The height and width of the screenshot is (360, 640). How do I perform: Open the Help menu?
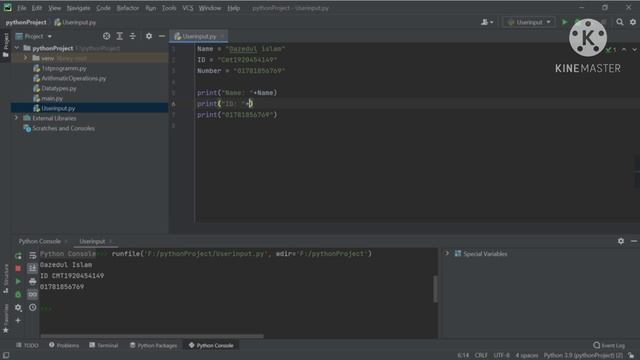click(x=233, y=8)
